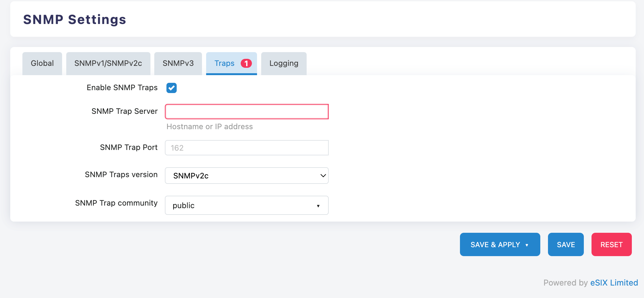Click into the SNMP Trap Port field
The height and width of the screenshot is (298, 644).
[x=246, y=148]
